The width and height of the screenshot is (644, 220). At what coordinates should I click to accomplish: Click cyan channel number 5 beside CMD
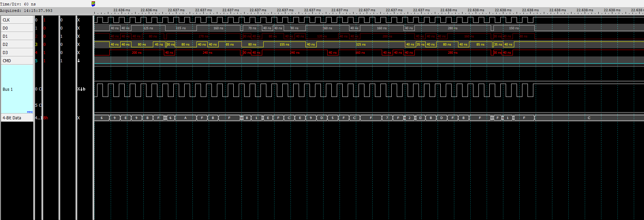[x=36, y=61]
